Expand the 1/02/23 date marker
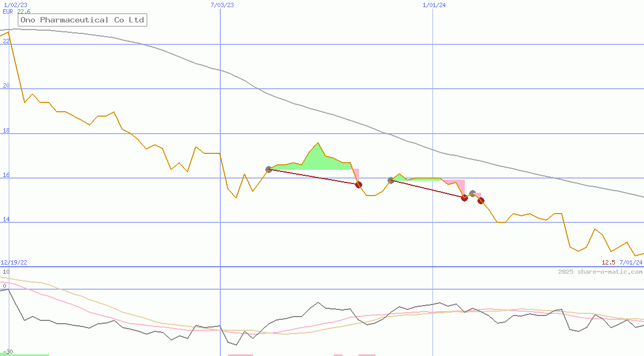 click(x=15, y=4)
